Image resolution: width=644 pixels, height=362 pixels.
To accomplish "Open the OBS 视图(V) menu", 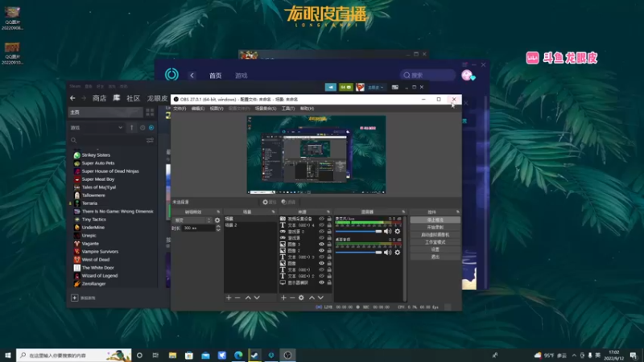I will click(x=217, y=109).
